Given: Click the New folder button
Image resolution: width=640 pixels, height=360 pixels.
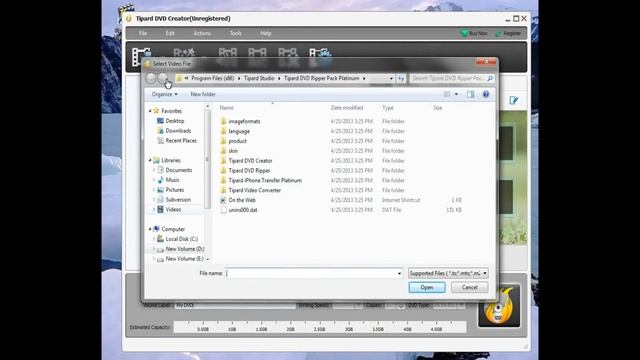Looking at the screenshot, I should coord(203,94).
